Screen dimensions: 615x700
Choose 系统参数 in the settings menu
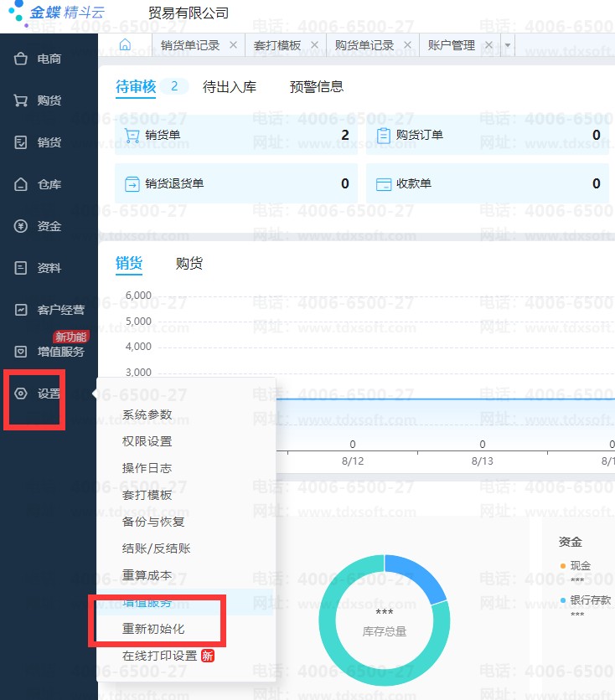(x=147, y=414)
